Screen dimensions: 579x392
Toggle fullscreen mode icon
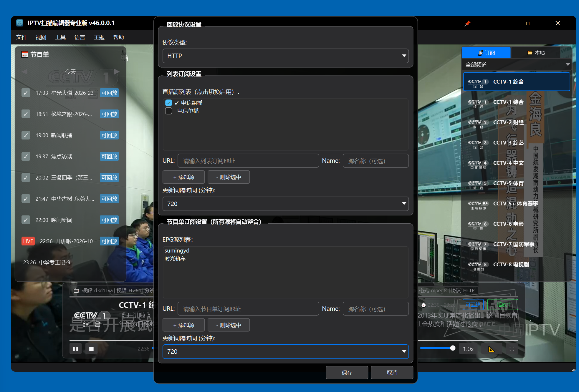[512, 349]
